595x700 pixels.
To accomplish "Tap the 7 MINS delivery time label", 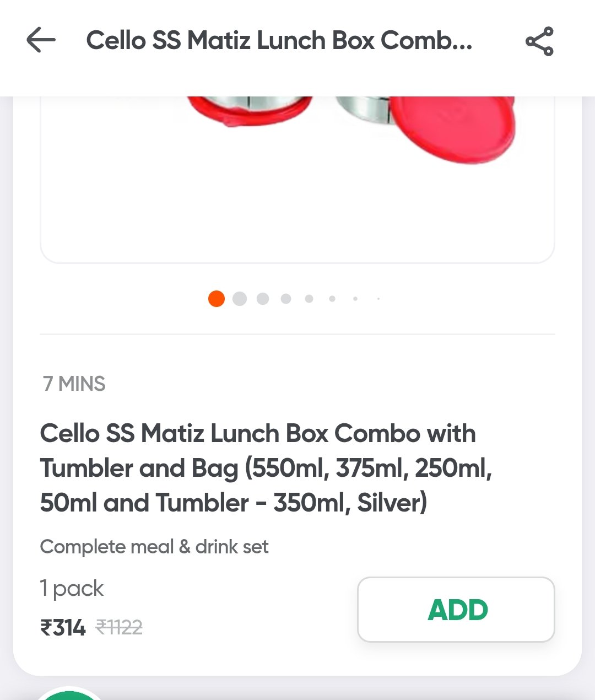I will (x=74, y=384).
